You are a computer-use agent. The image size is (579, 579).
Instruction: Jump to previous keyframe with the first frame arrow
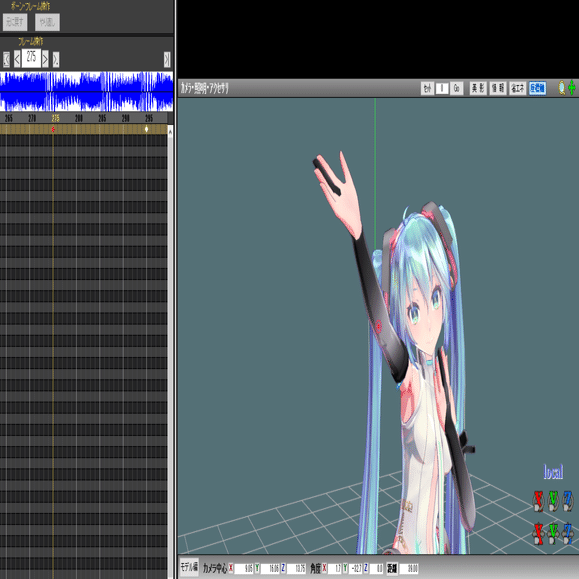[x=6, y=59]
